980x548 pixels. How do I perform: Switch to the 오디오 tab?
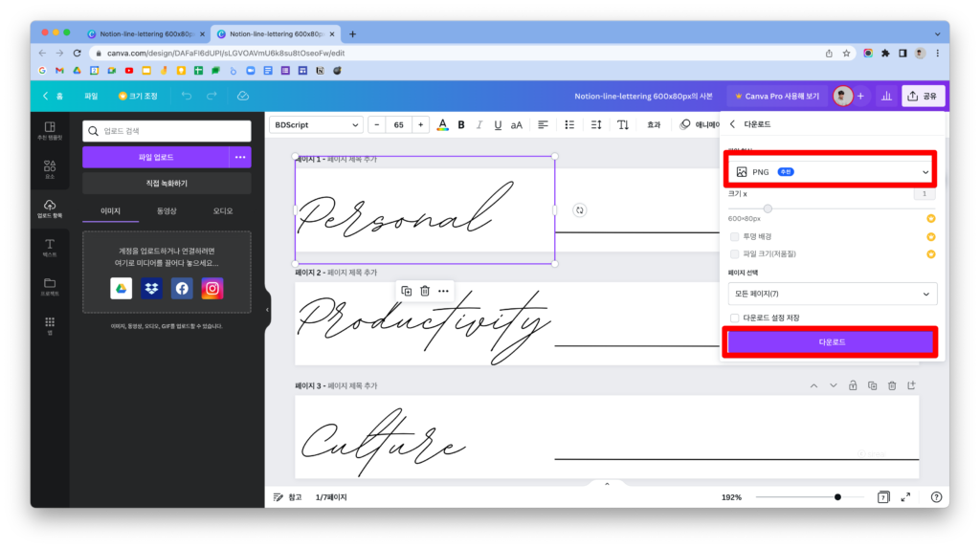(x=222, y=210)
